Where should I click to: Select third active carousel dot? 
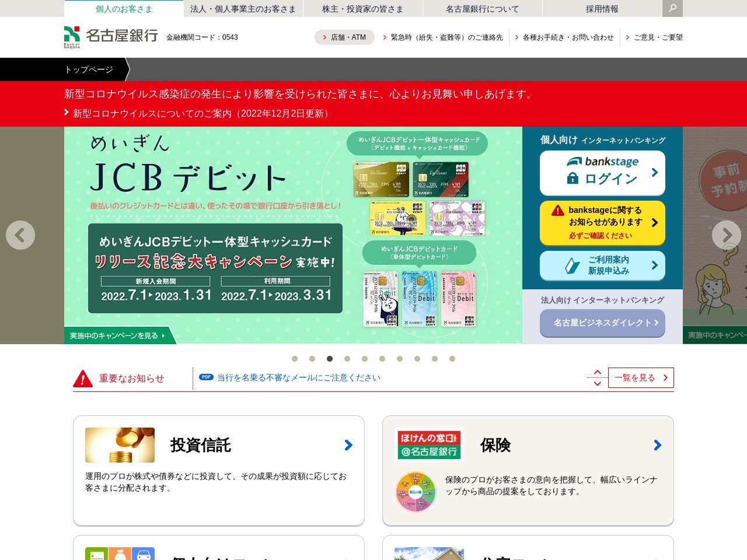[330, 359]
